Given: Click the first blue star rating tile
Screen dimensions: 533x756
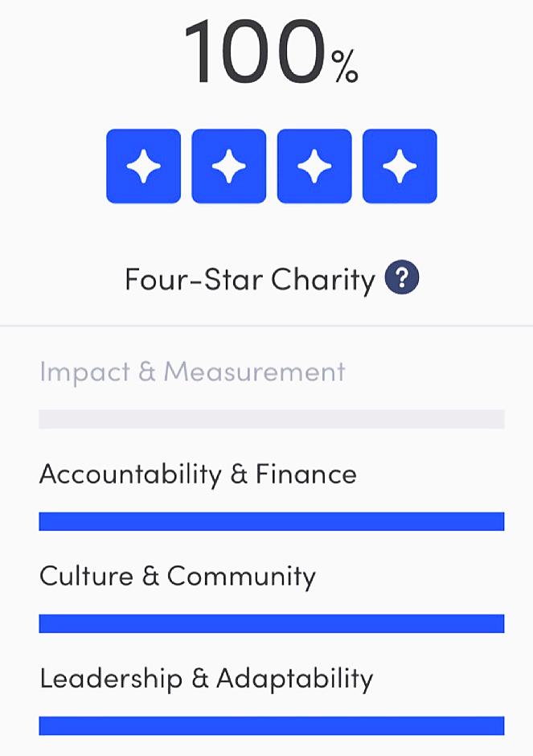Looking at the screenshot, I should (x=143, y=166).
